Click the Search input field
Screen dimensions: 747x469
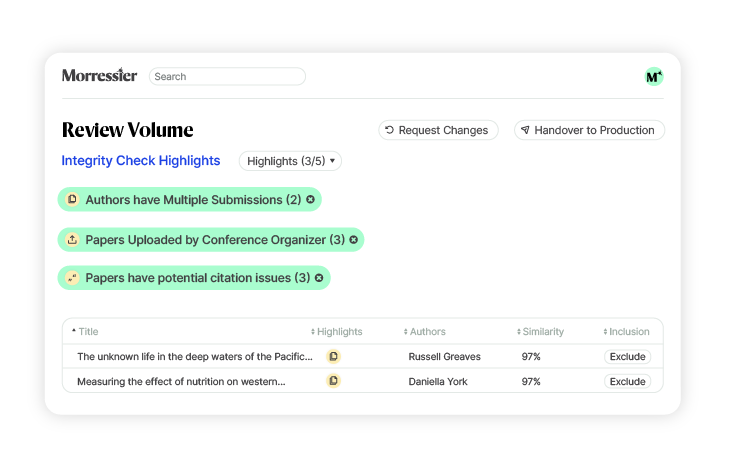pyautogui.click(x=227, y=76)
